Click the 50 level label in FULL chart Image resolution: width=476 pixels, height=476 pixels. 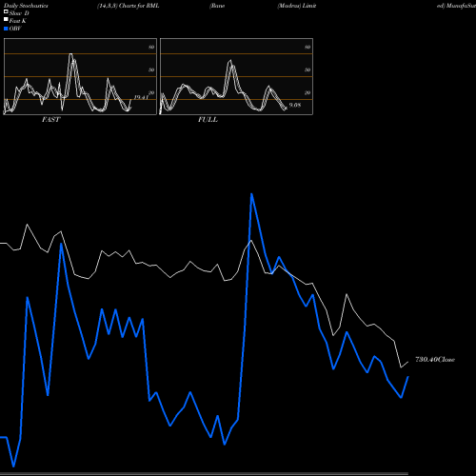pyautogui.click(x=307, y=69)
